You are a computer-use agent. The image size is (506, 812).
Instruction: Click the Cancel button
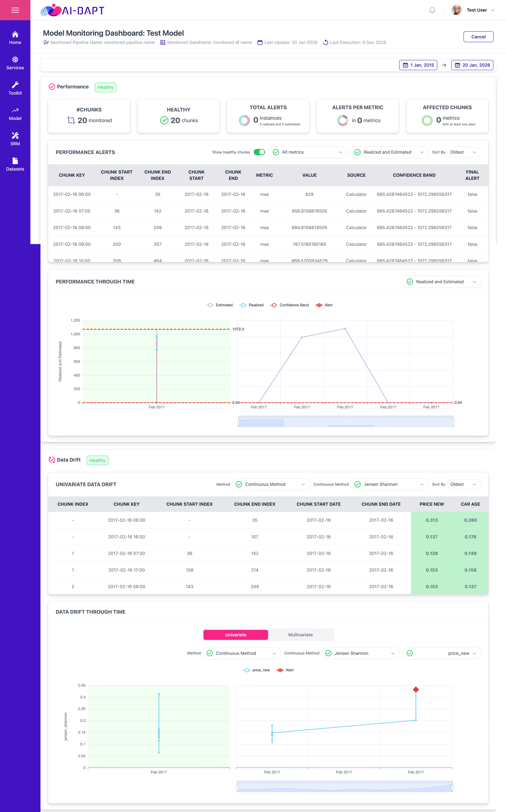click(x=478, y=37)
